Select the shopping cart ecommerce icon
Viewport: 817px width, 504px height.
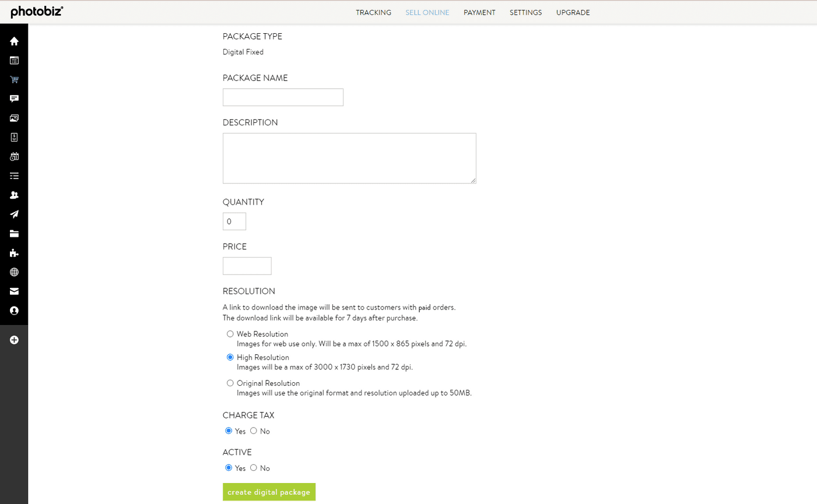point(14,79)
